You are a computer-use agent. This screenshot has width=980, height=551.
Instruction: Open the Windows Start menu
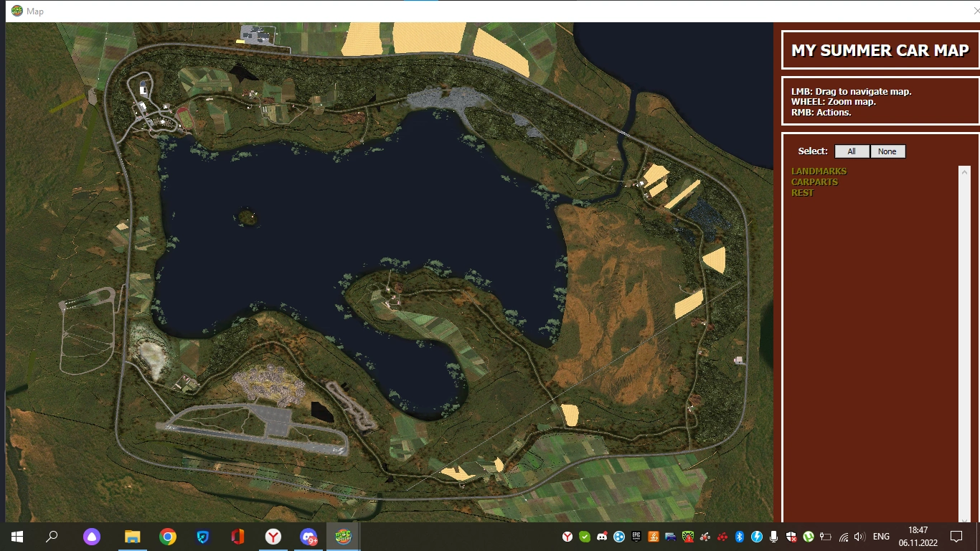[x=17, y=537]
